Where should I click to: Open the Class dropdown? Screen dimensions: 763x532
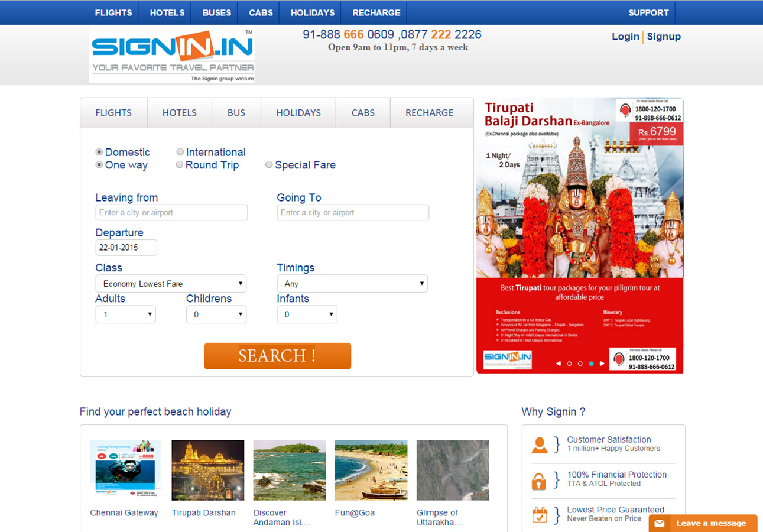click(171, 284)
